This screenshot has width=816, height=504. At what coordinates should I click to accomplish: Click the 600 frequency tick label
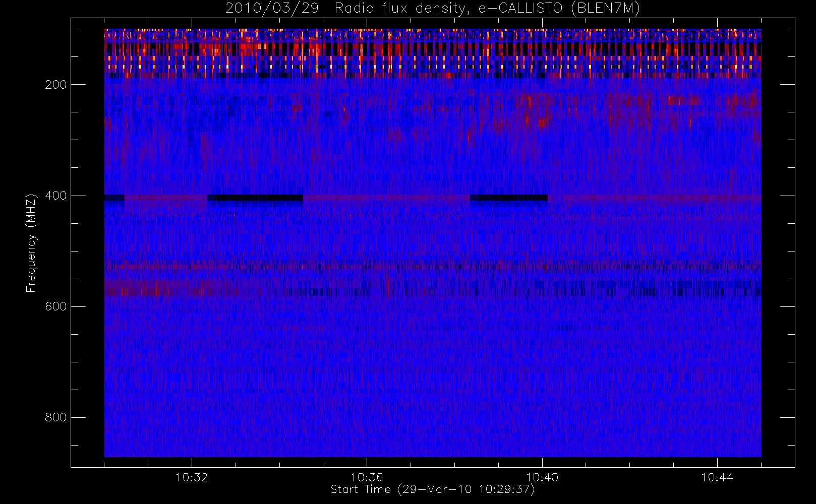tap(56, 306)
